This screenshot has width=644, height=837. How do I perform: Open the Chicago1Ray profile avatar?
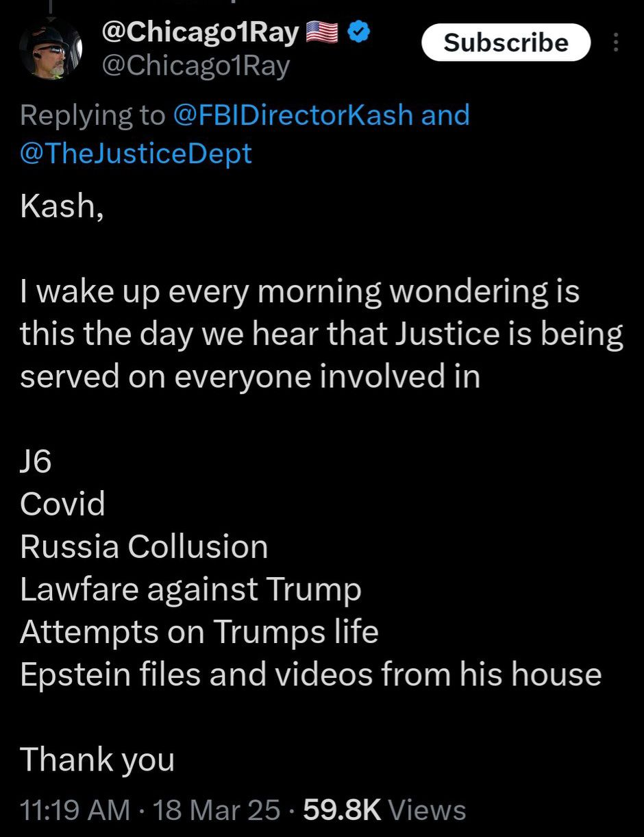pos(52,48)
